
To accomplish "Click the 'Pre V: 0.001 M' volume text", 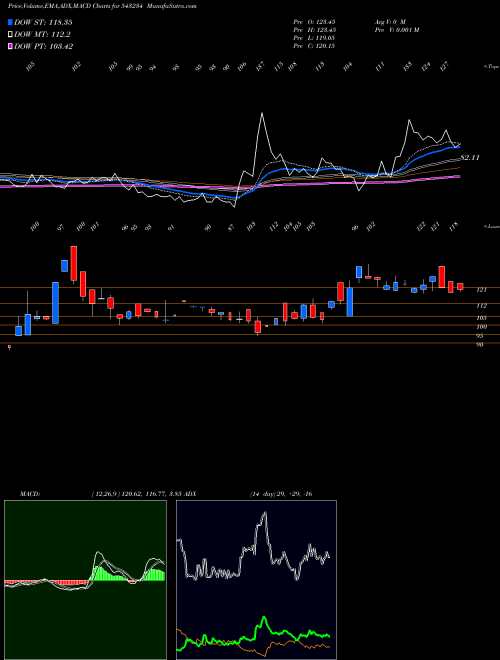I will click(396, 30).
